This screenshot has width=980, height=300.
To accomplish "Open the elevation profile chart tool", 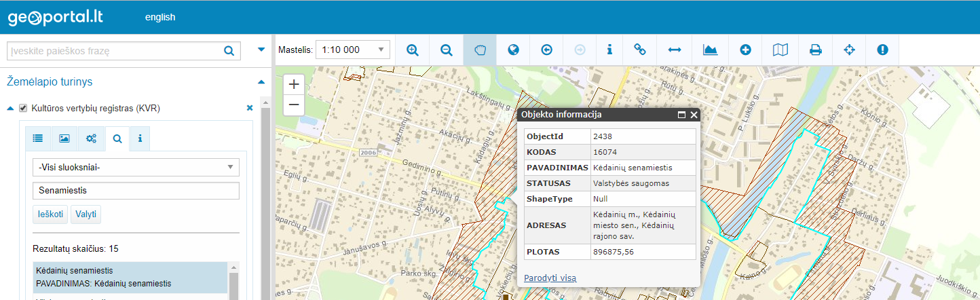I will coord(710,50).
